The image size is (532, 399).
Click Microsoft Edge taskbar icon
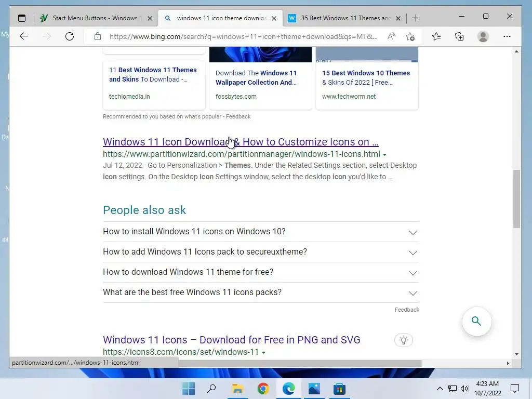[x=289, y=389]
